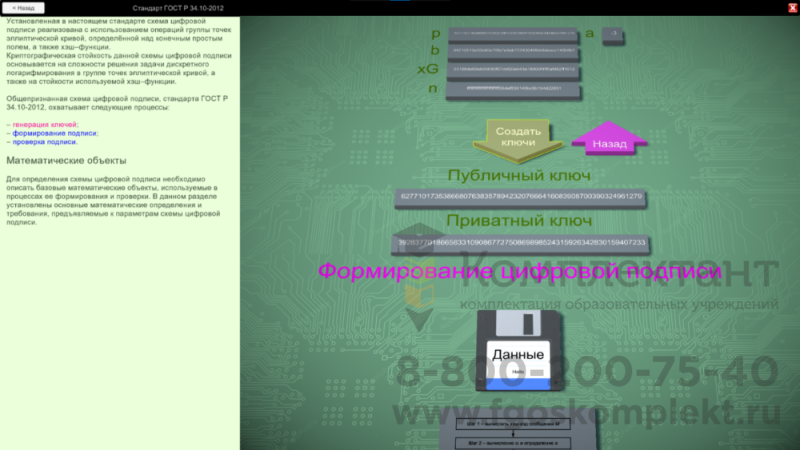Select the public key value field
The height and width of the screenshot is (450, 800).
click(x=520, y=196)
